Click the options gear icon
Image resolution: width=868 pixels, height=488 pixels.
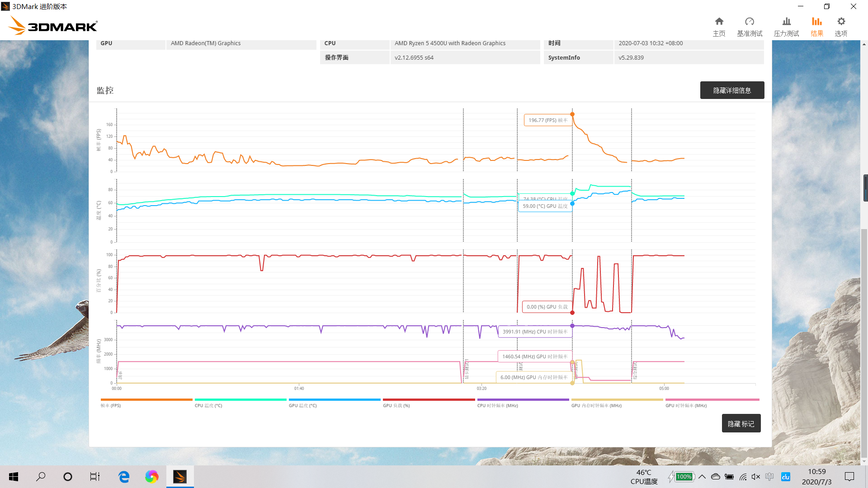(841, 21)
